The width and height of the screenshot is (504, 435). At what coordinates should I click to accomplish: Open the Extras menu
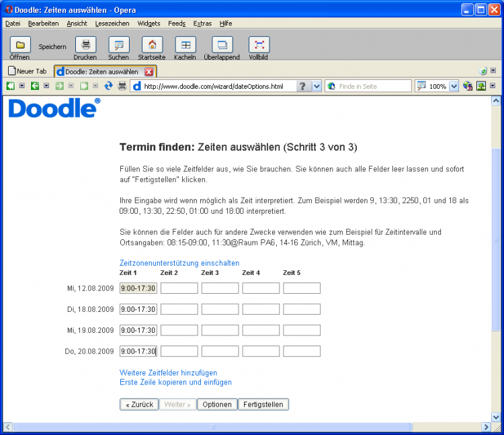pyautogui.click(x=202, y=24)
